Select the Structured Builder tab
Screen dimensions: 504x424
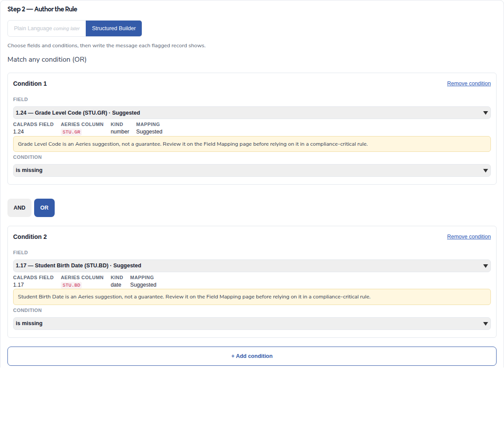(114, 28)
